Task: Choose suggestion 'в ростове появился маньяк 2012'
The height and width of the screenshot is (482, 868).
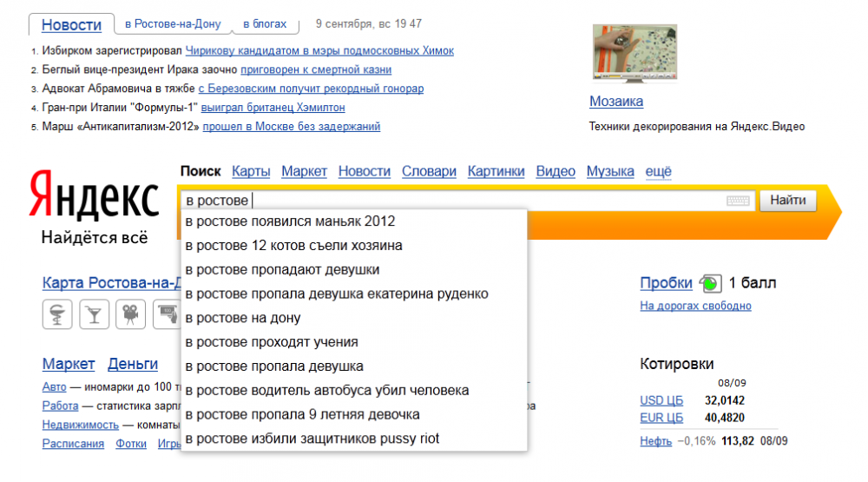Action: [x=354, y=221]
